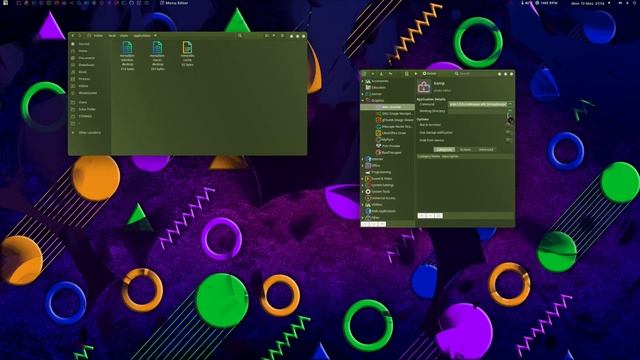The height and width of the screenshot is (360, 640).
Task: Switch to the Actions tab
Action: (465, 150)
